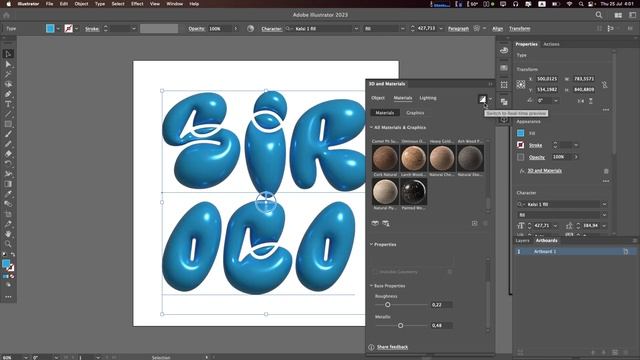This screenshot has width=640, height=360.
Task: Click the constrain width and height proportions icon
Action: pyautogui.click(x=604, y=84)
